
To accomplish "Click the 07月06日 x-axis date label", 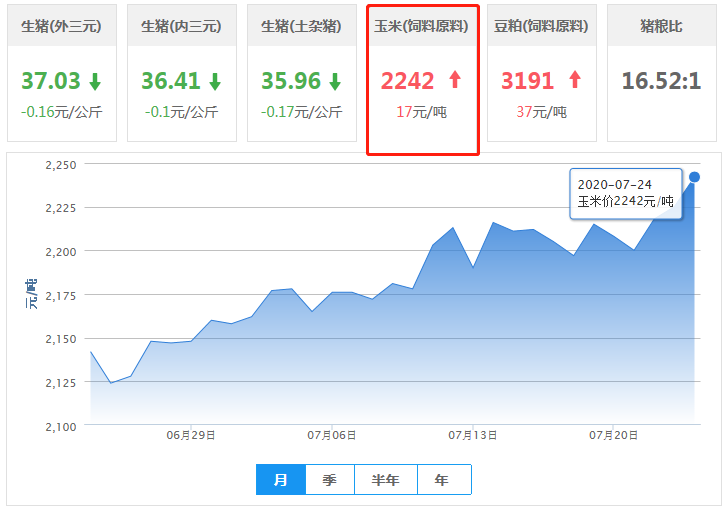I will click(332, 435).
